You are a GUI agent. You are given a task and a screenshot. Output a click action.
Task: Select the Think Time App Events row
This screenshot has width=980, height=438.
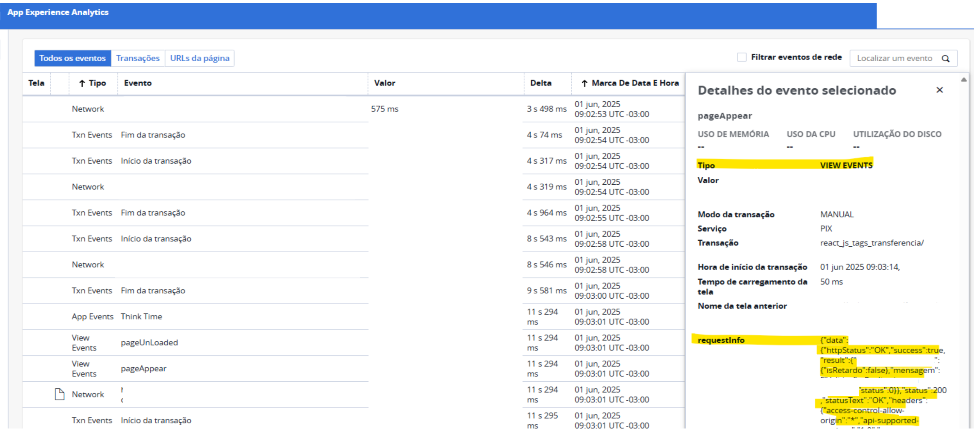coord(141,317)
